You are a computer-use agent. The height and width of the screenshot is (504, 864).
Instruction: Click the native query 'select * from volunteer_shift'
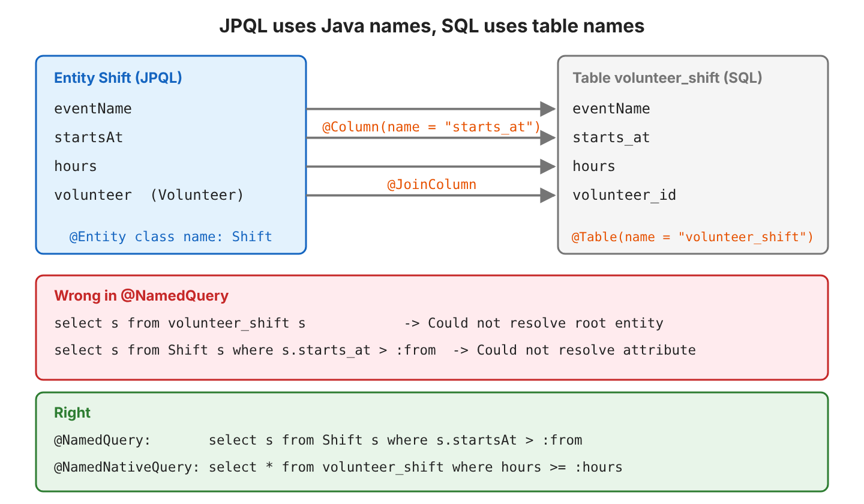326,467
